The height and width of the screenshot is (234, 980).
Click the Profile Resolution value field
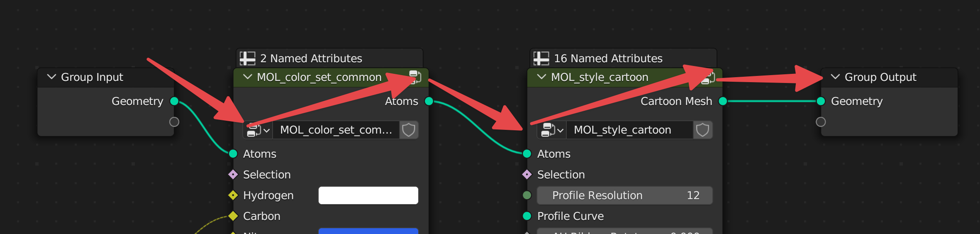[x=624, y=195]
